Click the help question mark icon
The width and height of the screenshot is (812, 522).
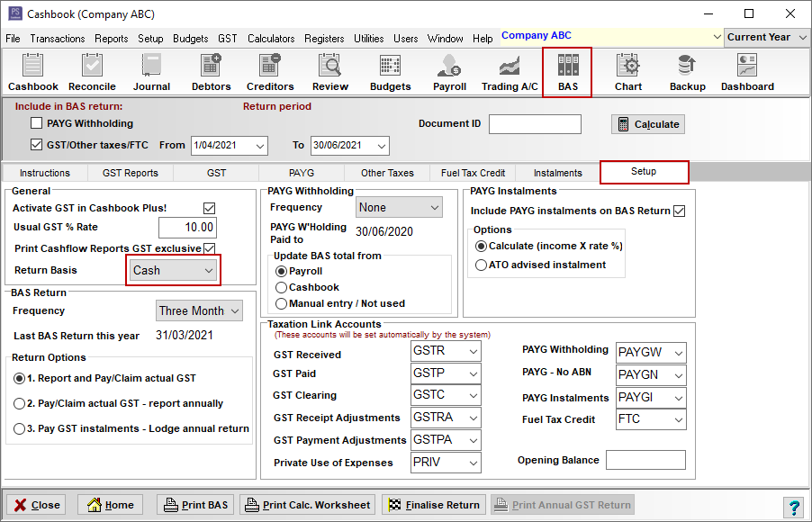point(793,506)
